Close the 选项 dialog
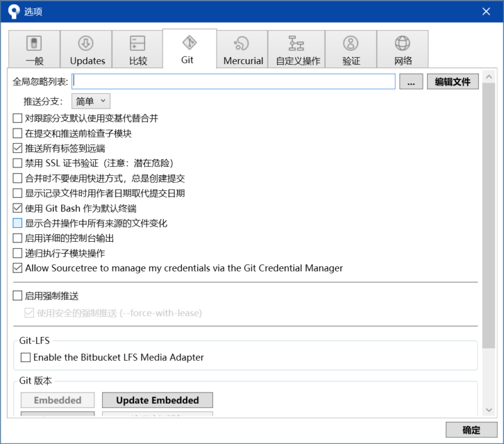Screen dimensions: 504x444 (486, 11)
